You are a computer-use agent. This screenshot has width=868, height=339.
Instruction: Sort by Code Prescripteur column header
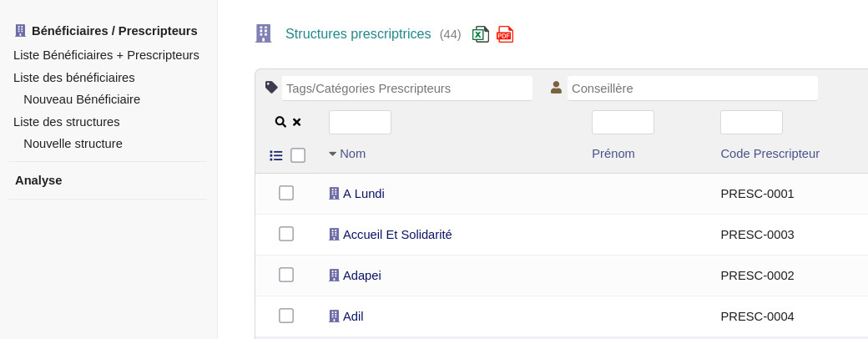pyautogui.click(x=770, y=154)
